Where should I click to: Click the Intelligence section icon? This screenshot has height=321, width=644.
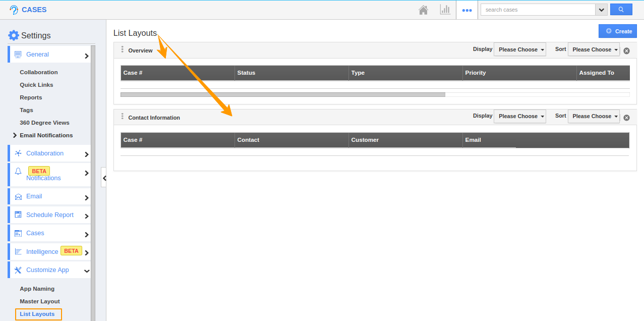click(18, 251)
